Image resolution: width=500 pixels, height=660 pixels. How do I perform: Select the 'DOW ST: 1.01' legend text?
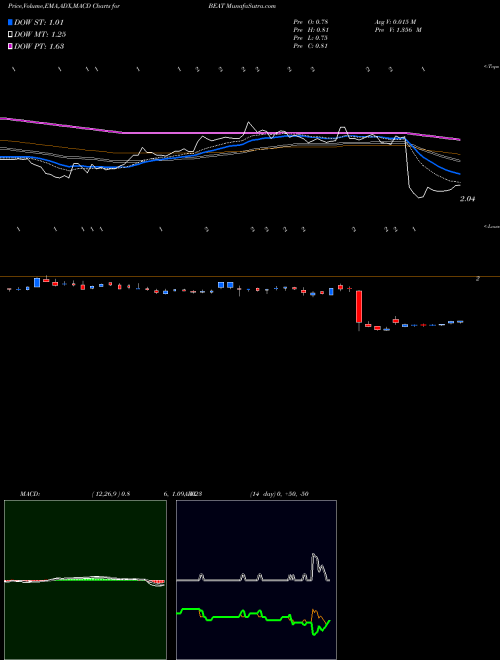pos(39,22)
